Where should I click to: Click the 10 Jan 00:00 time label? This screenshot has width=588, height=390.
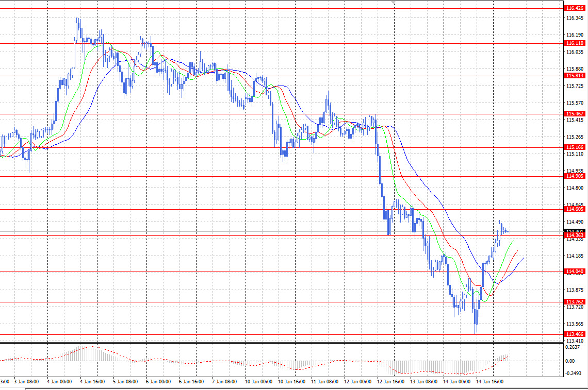tap(258, 382)
